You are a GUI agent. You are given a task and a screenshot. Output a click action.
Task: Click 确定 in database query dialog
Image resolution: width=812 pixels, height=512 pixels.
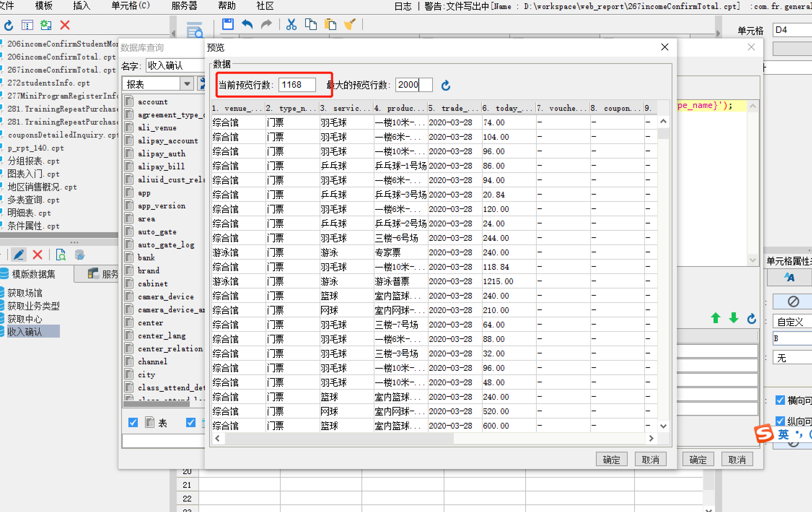pos(698,459)
